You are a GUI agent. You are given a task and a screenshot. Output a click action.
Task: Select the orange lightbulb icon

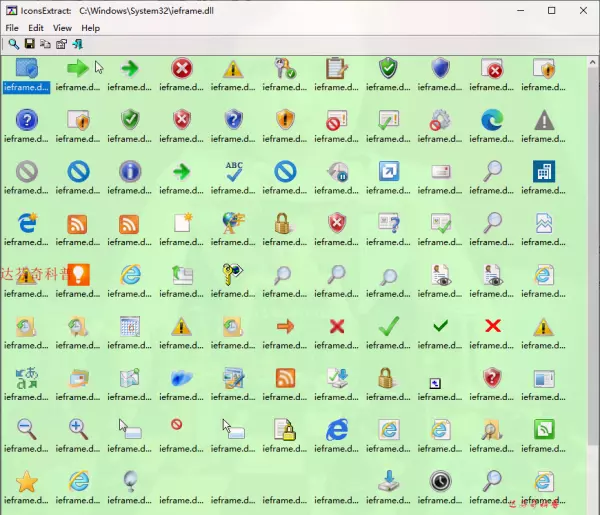click(x=78, y=274)
